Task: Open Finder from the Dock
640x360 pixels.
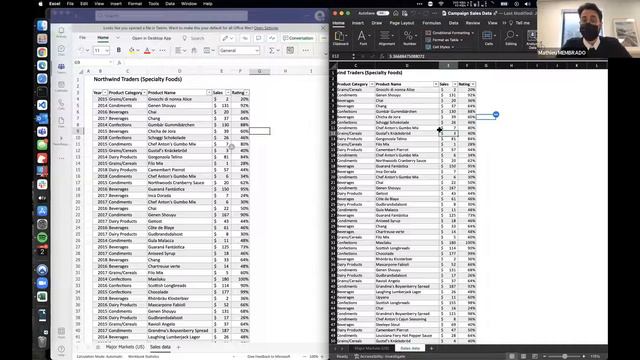Action: tap(42, 26)
